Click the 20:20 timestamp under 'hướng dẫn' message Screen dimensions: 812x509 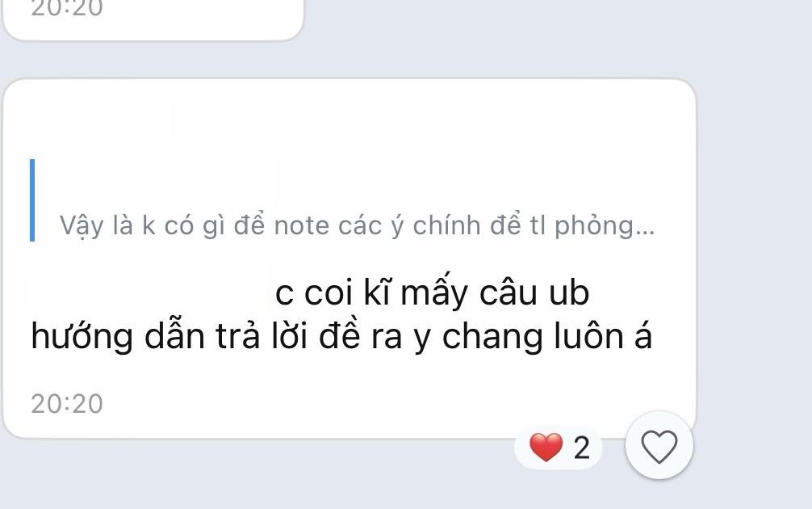click(67, 403)
